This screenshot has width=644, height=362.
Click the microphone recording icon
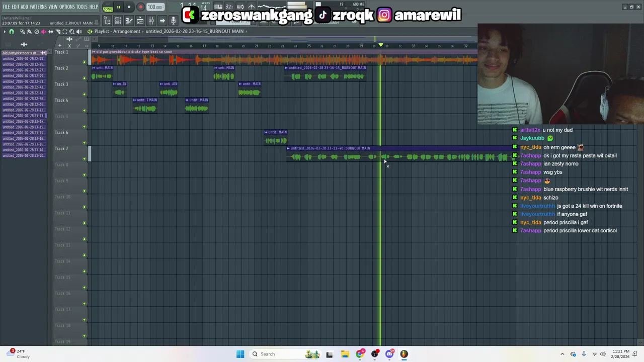pyautogui.click(x=173, y=20)
